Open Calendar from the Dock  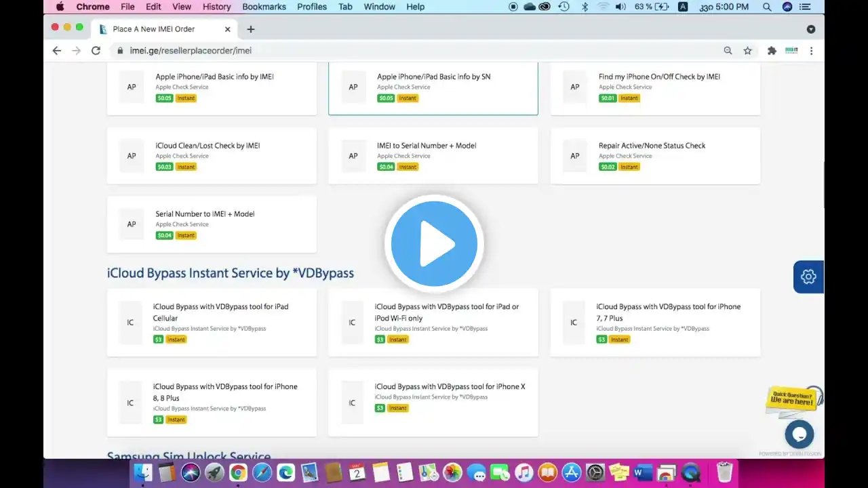(357, 472)
